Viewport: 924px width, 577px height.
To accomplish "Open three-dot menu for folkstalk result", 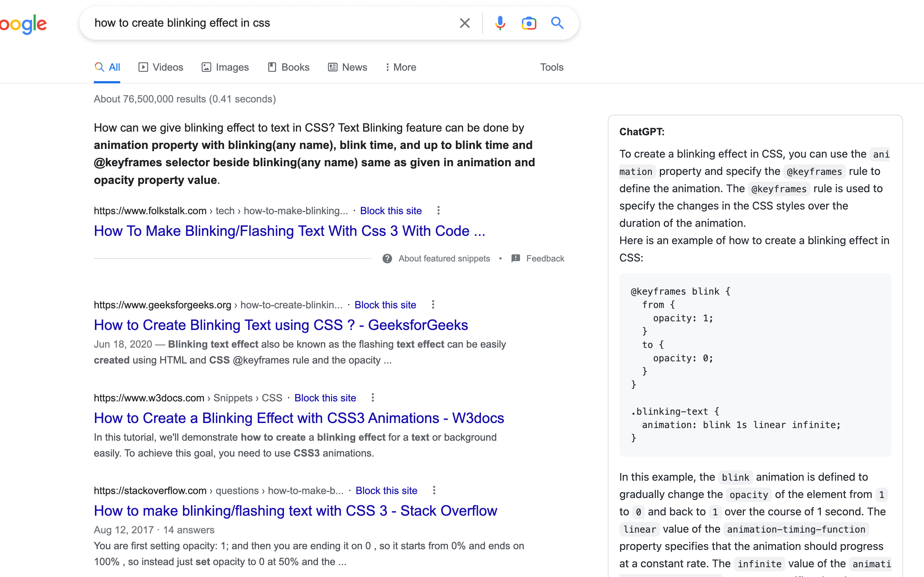I will coord(438,211).
